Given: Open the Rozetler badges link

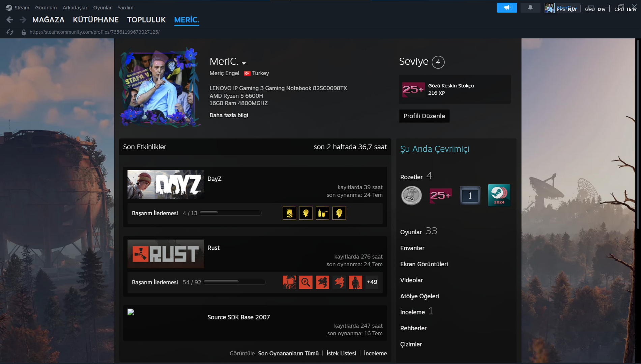Looking at the screenshot, I should pos(411,177).
